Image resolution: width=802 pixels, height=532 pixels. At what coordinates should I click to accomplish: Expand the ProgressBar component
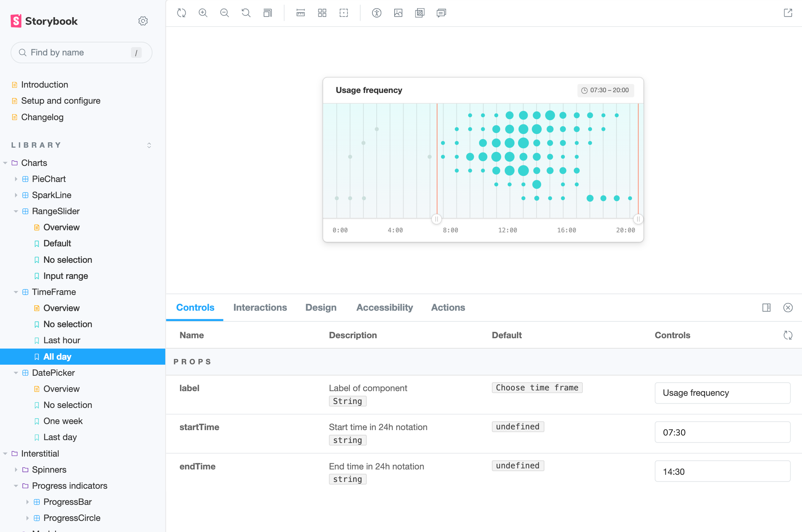[x=68, y=502]
